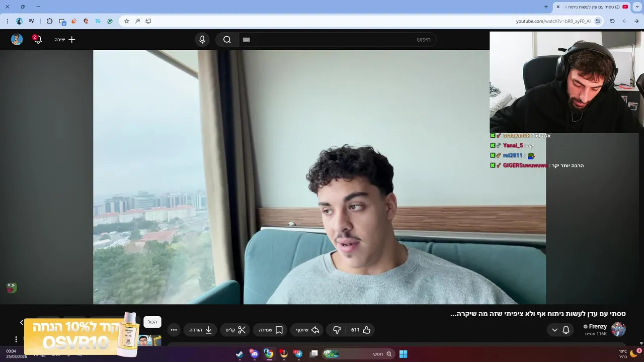Open YouTube notifications bell with badge
The width and height of the screenshot is (644, 362).
click(x=37, y=39)
